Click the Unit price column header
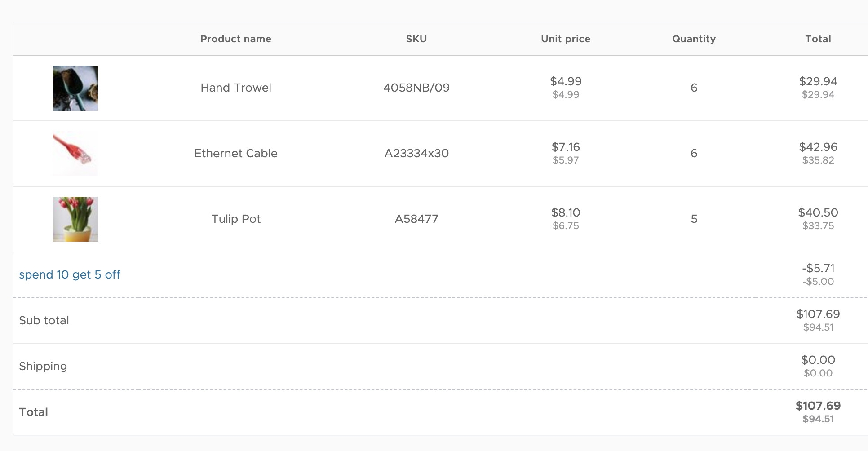Screen dimensions: 868x451 pyautogui.click(x=566, y=39)
